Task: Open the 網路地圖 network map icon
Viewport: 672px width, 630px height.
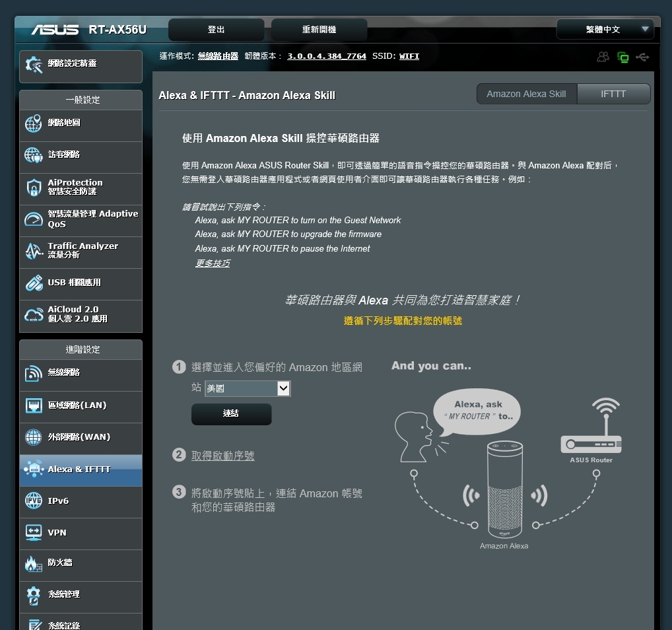Action: [34, 123]
